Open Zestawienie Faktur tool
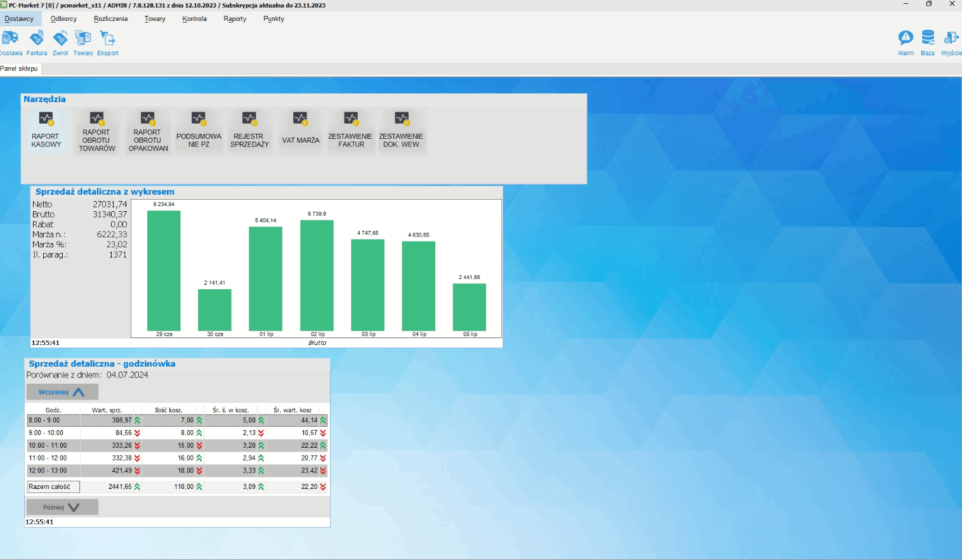 click(x=351, y=130)
